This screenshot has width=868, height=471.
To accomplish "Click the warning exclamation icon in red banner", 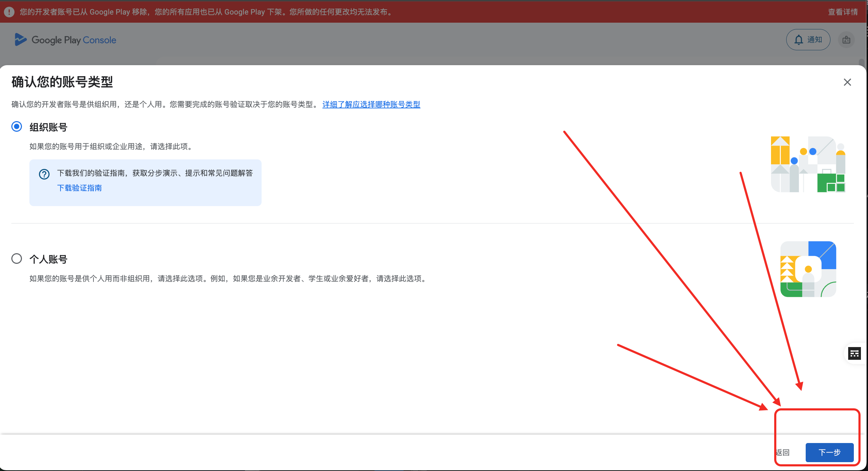I will 9,12.
